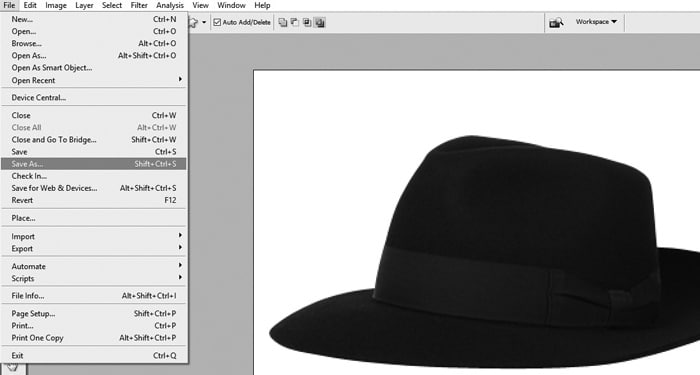700x375 pixels.
Task: Expand the Open Recent submenu
Action: 93,80
